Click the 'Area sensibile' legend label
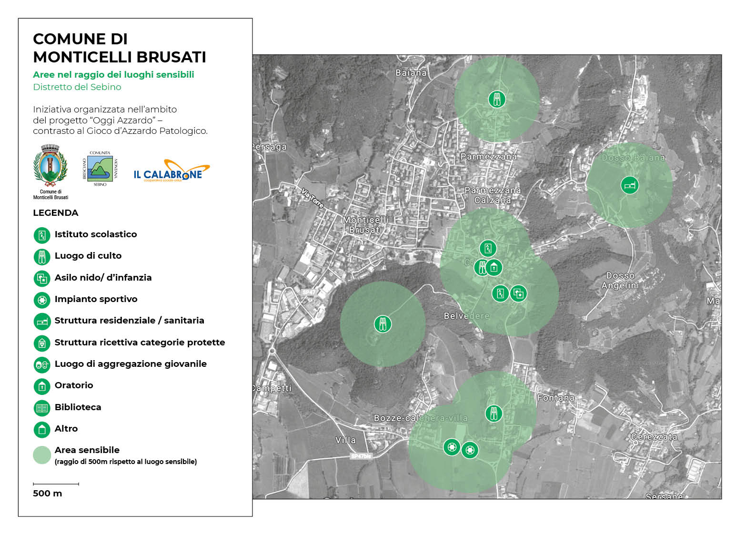Image resolution: width=756 pixels, height=535 pixels. click(x=87, y=450)
